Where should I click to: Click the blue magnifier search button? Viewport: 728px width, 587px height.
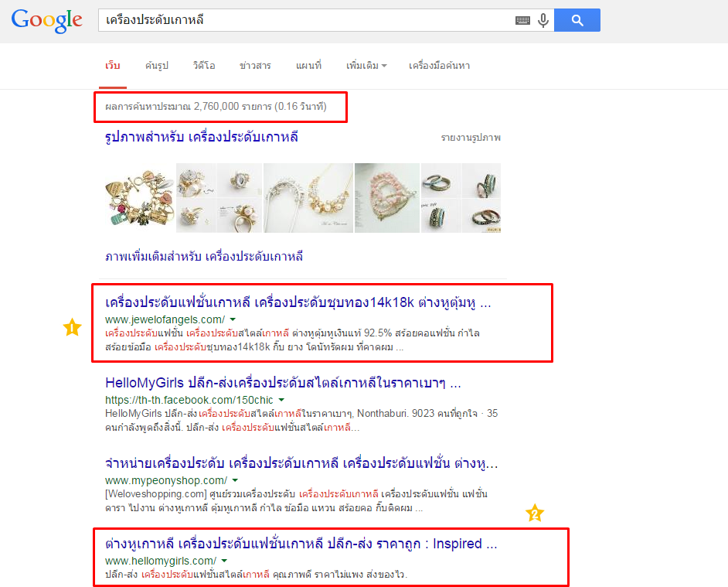pos(577,20)
